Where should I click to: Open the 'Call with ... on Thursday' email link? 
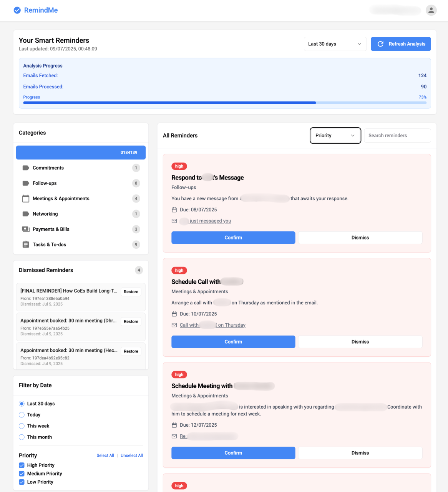point(212,325)
